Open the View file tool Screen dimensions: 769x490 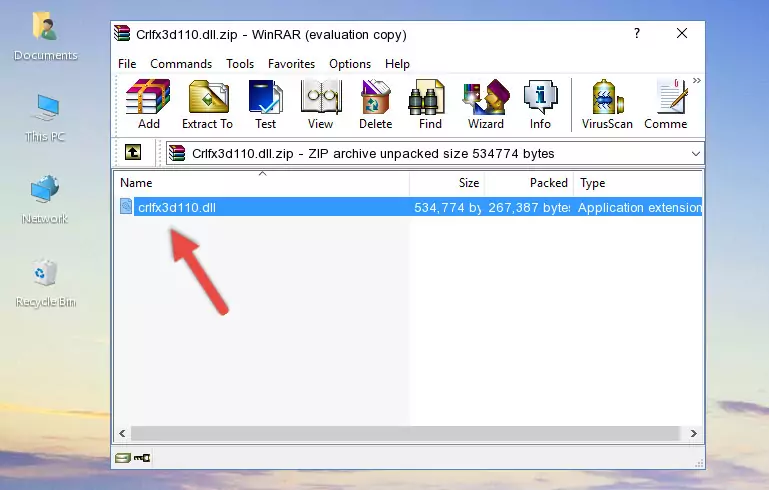tap(321, 104)
